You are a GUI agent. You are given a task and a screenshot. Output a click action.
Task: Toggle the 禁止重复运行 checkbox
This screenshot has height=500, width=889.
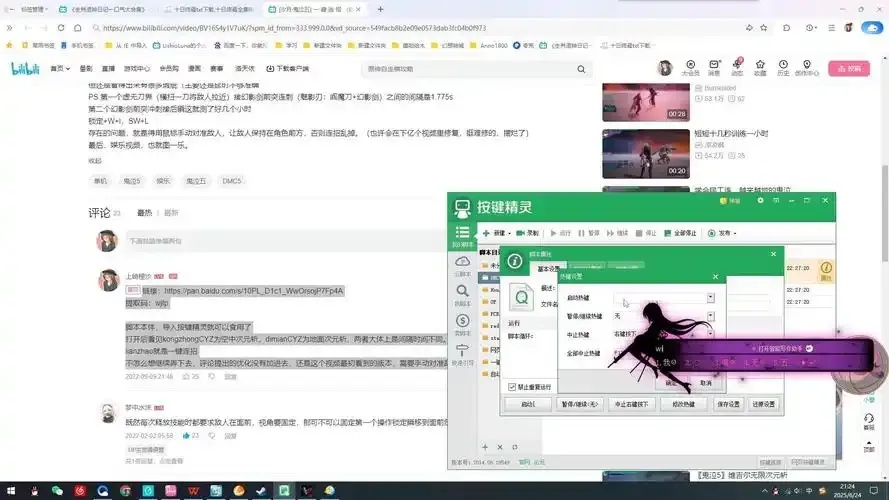point(512,387)
